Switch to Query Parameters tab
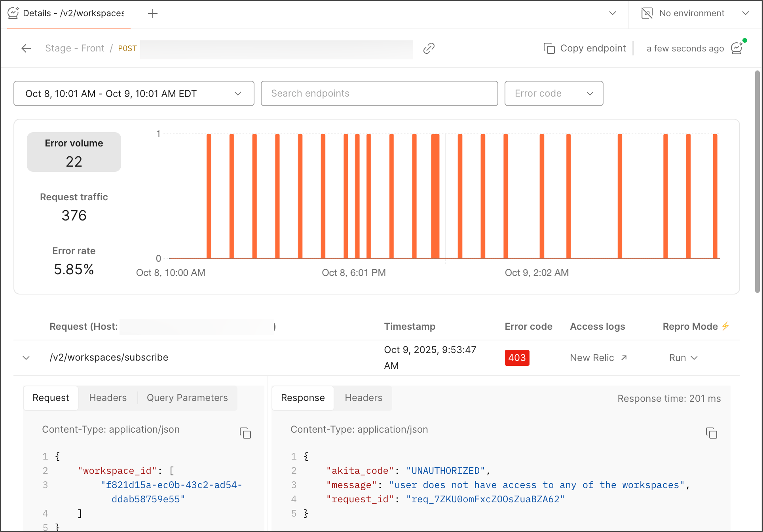Screen dimensions: 763x532 pyautogui.click(x=187, y=398)
